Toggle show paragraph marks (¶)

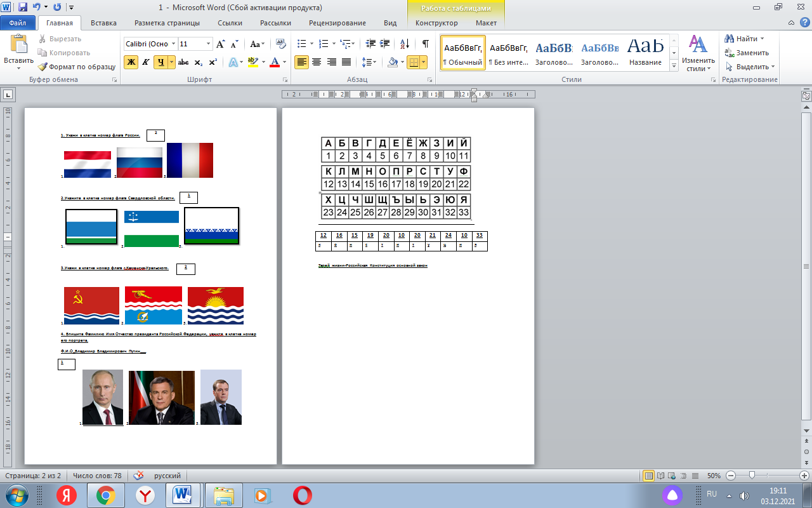coord(425,44)
